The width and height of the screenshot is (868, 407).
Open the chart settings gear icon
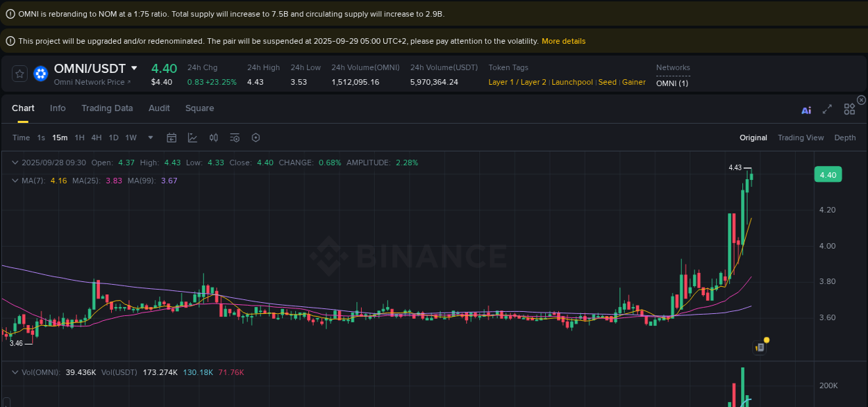click(256, 138)
